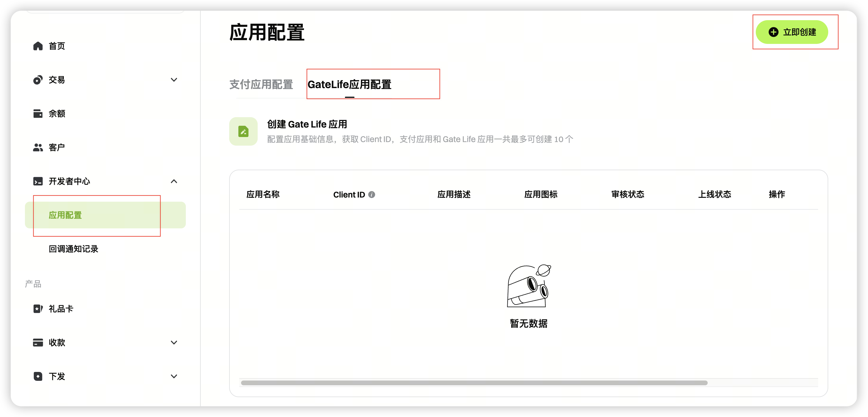
Task: Expand the 下发 menu chevron
Action: [174, 376]
